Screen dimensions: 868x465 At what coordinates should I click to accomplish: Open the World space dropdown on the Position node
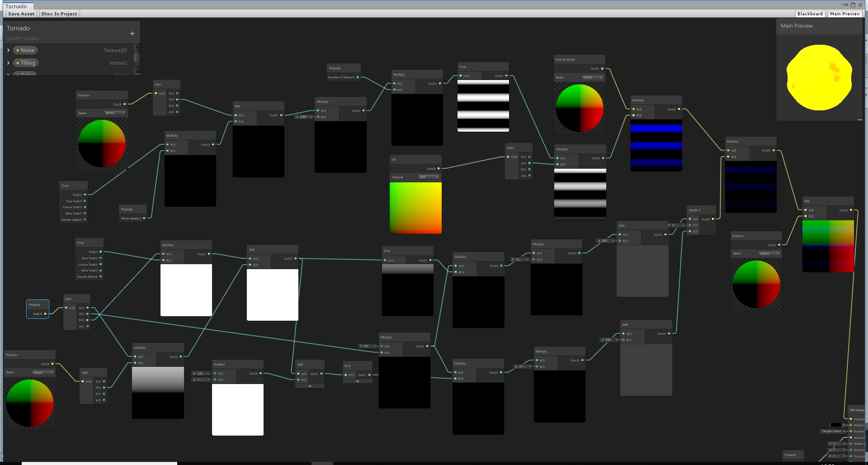115,113
